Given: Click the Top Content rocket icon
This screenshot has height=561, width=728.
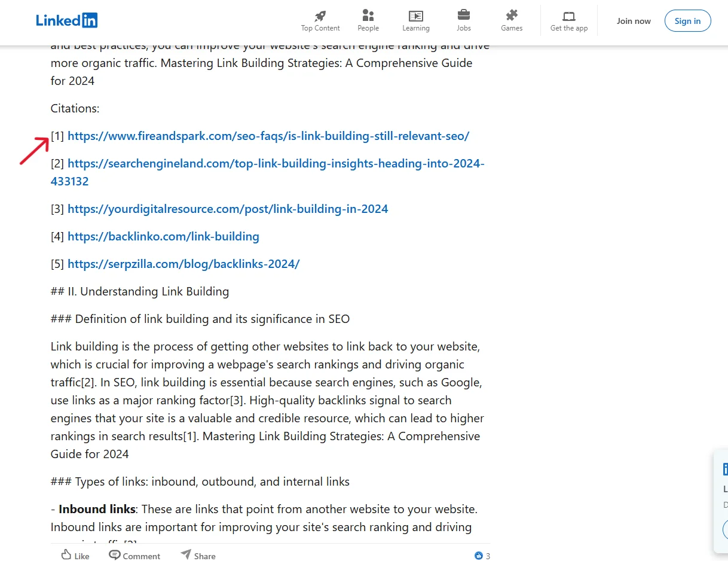Looking at the screenshot, I should click(x=320, y=17).
